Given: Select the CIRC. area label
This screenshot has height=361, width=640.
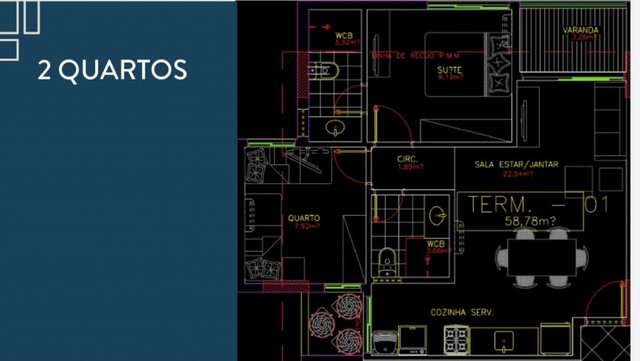Looking at the screenshot, I should pyautogui.click(x=407, y=159).
